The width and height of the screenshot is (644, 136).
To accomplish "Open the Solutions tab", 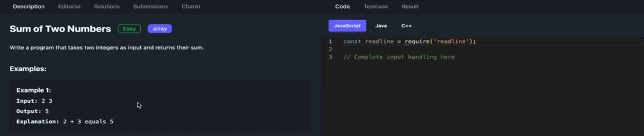I will tap(107, 6).
